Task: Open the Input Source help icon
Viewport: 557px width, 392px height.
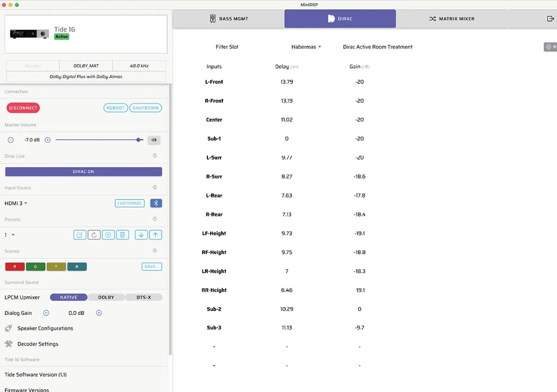Action: [x=155, y=187]
